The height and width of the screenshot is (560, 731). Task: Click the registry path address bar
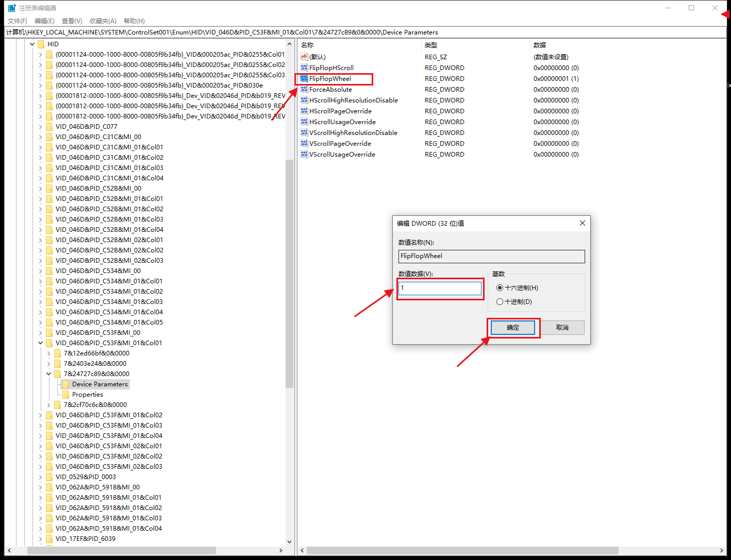point(365,32)
